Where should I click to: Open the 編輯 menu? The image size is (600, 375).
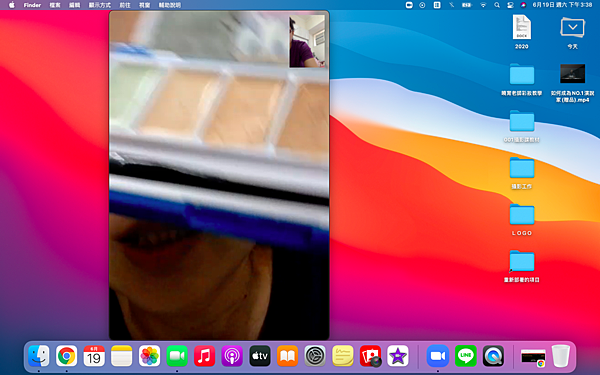[74, 5]
